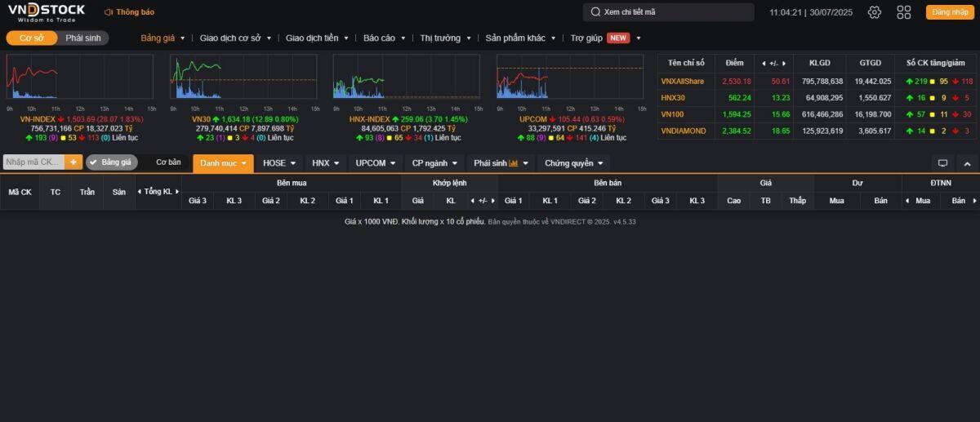Open the HOSE dropdown

pyautogui.click(x=279, y=163)
